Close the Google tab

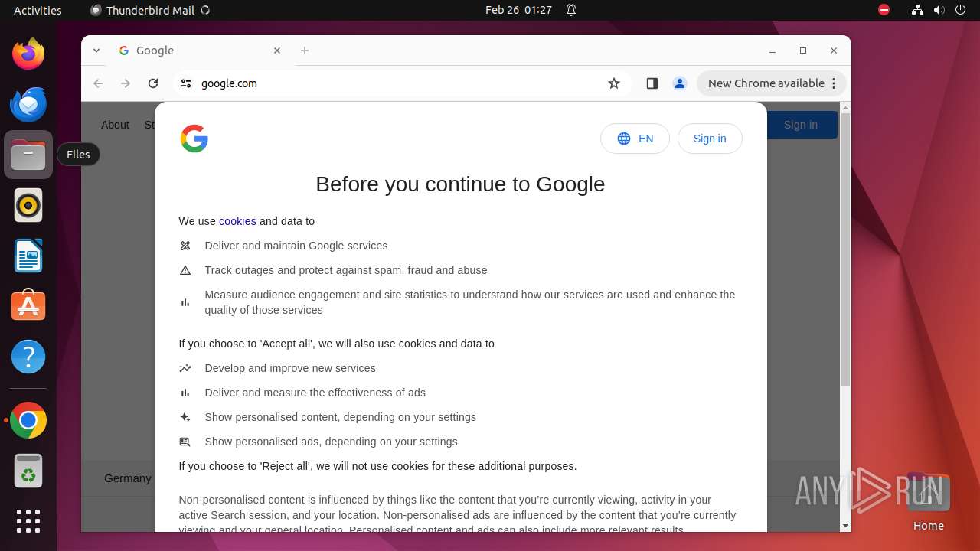coord(277,51)
